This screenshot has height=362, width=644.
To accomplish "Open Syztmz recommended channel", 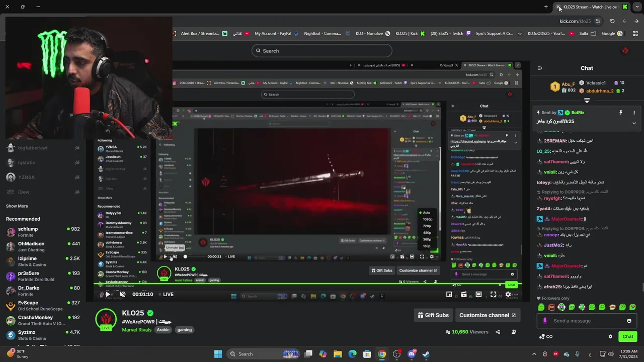I will coord(43,335).
